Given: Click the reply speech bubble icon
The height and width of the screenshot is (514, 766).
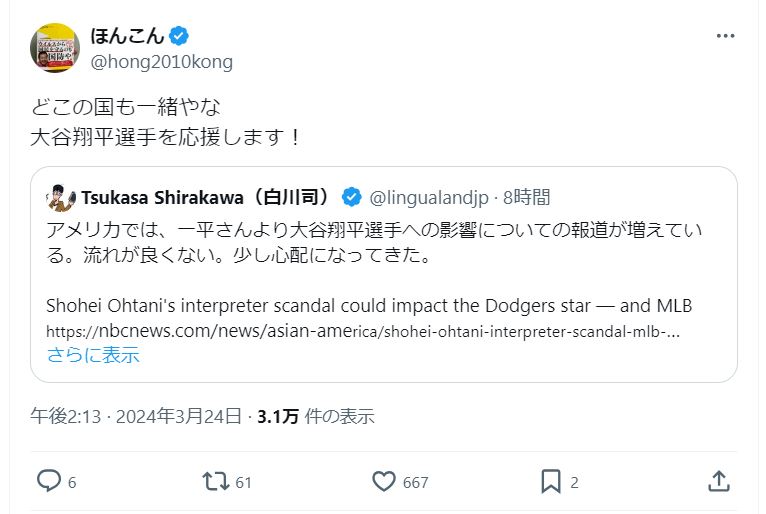Looking at the screenshot, I should click(x=49, y=481).
